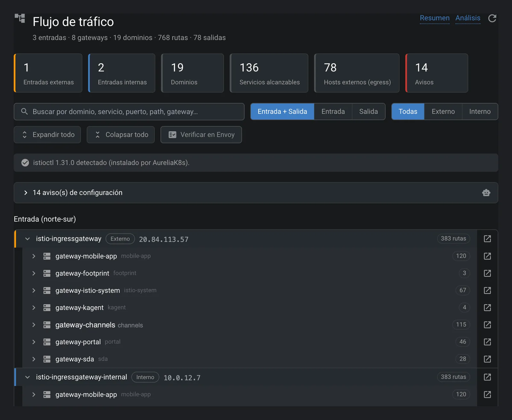Open the Resumen link
The image size is (512, 420).
(435, 18)
